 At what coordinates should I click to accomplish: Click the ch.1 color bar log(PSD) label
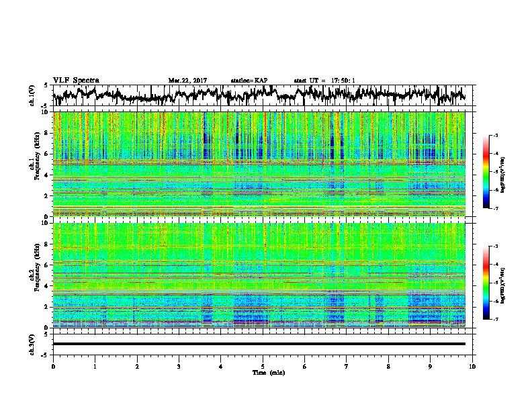[x=503, y=175]
